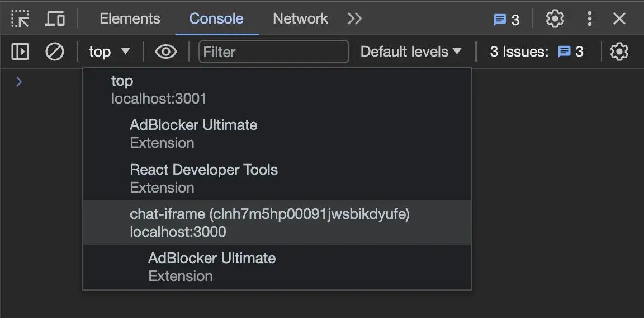Open the 3 Issues link

(x=536, y=52)
